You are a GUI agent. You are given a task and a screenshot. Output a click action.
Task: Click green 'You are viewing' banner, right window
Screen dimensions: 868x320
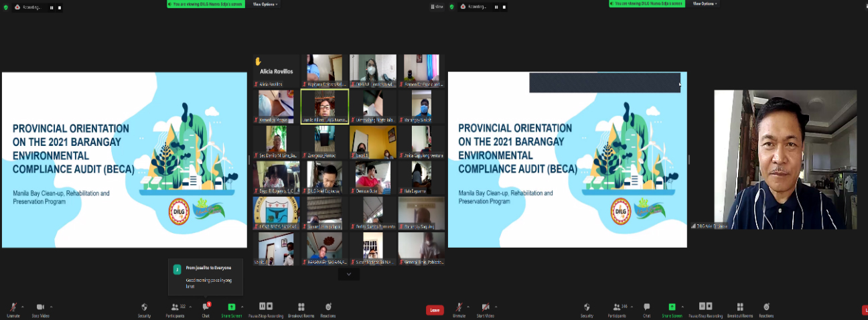click(647, 3)
